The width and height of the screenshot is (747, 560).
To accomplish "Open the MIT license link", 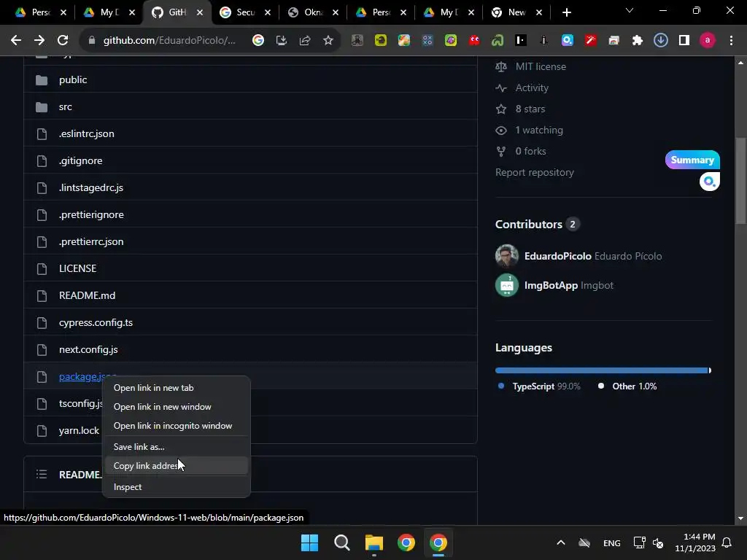I will (541, 66).
